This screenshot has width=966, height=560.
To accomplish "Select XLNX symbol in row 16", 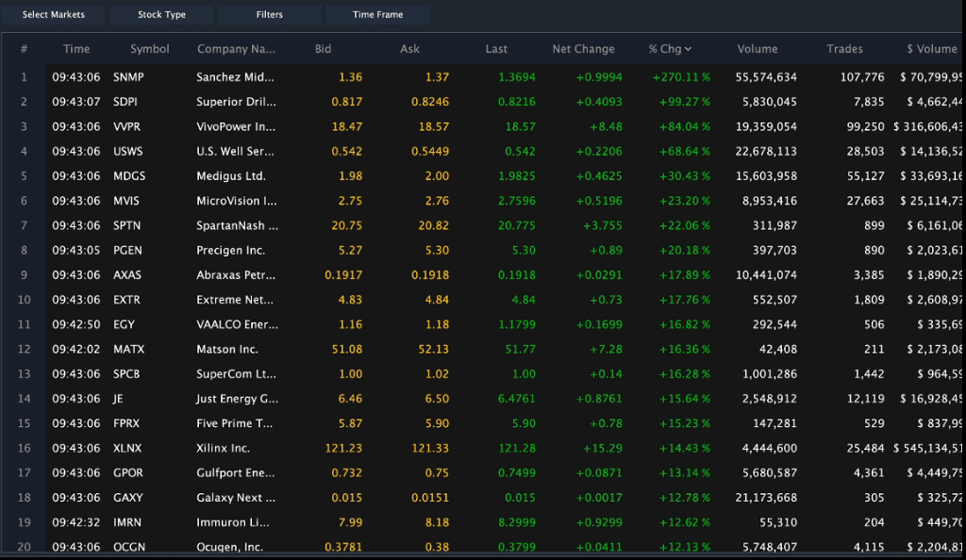I will coord(127,448).
